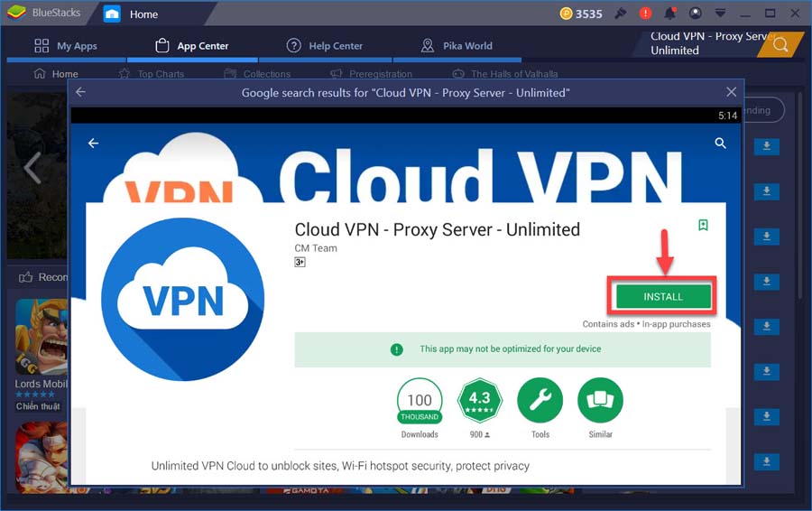Close the Google search results dialog
This screenshot has width=812, height=511.
(x=731, y=92)
